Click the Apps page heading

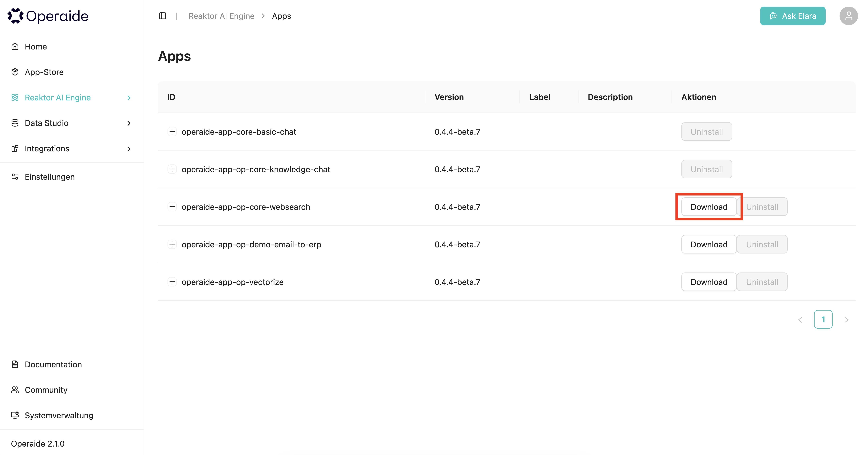coord(174,56)
